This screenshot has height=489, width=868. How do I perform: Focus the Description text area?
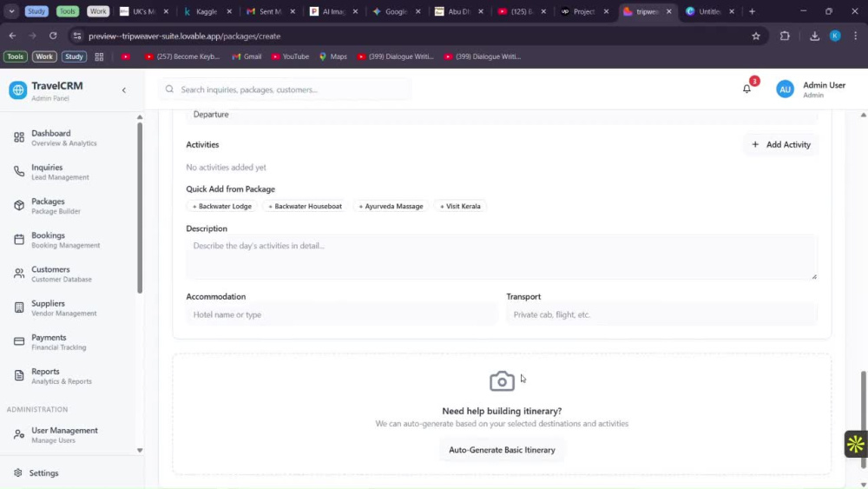coord(502,257)
